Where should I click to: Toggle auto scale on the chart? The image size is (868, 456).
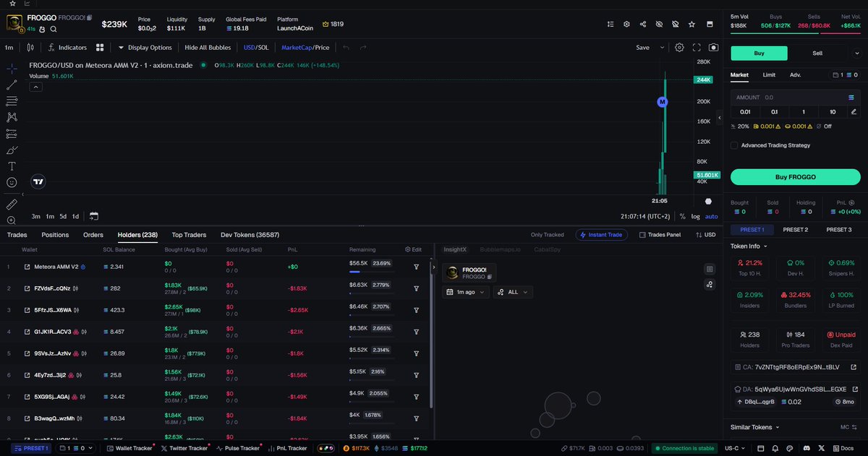(711, 216)
